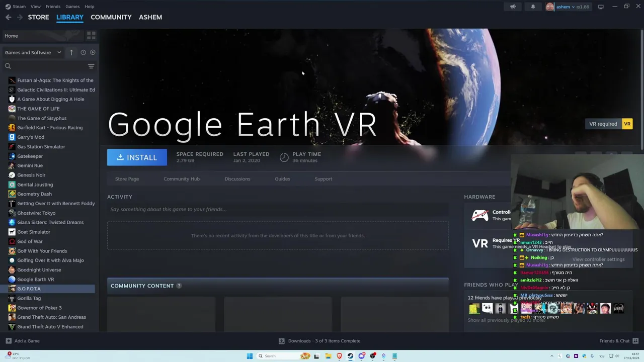Sort library with the up arrow
Image resolution: width=644 pixels, height=362 pixels.
tap(71, 52)
